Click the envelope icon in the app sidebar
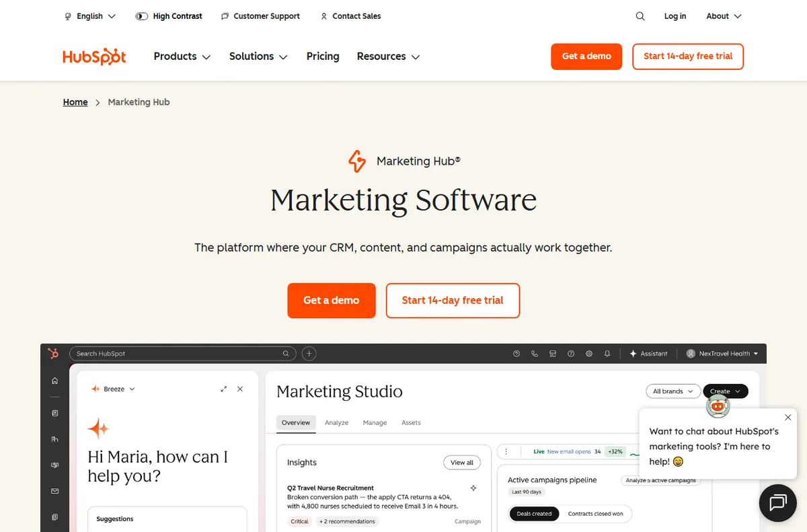This screenshot has height=532, width=807. (54, 492)
